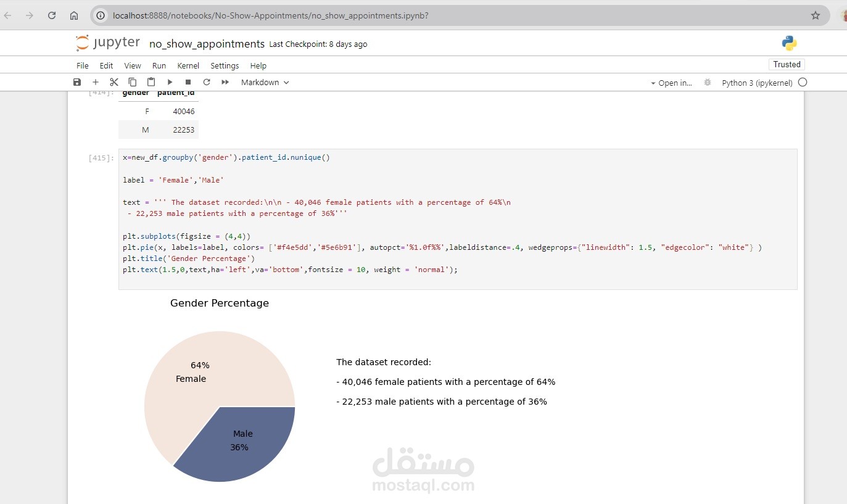Go forward in browser history

[x=30, y=15]
